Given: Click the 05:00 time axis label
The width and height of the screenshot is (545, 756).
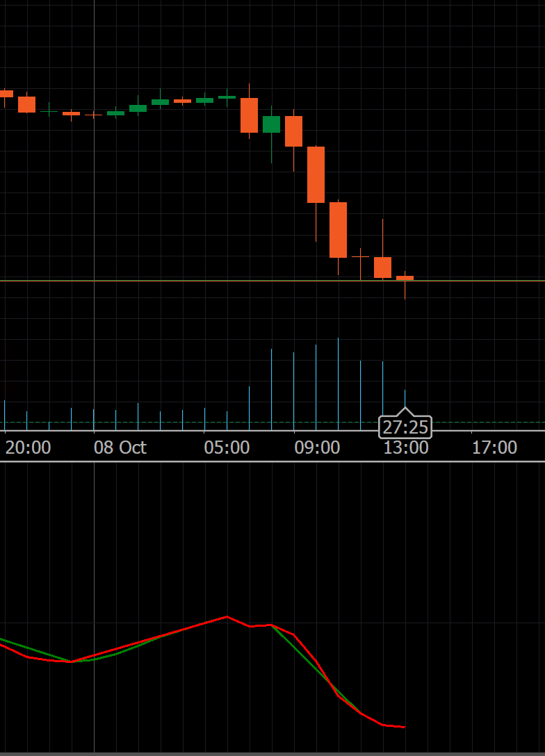Looking at the screenshot, I should 227,447.
